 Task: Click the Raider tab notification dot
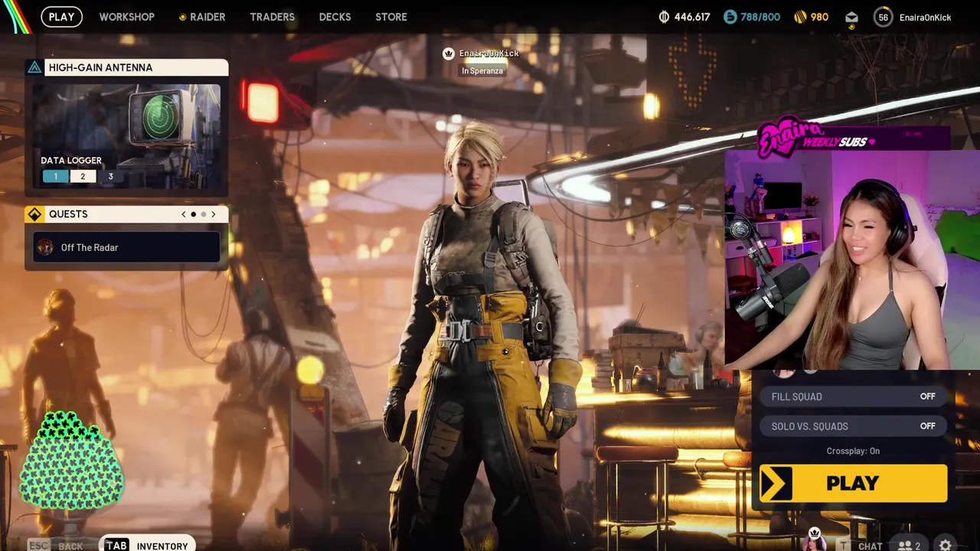tap(182, 17)
